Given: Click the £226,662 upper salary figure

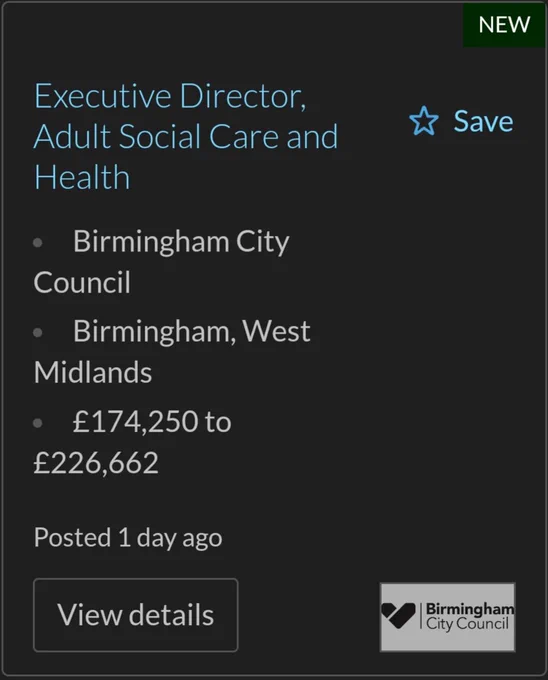Looking at the screenshot, I should click(x=96, y=463).
